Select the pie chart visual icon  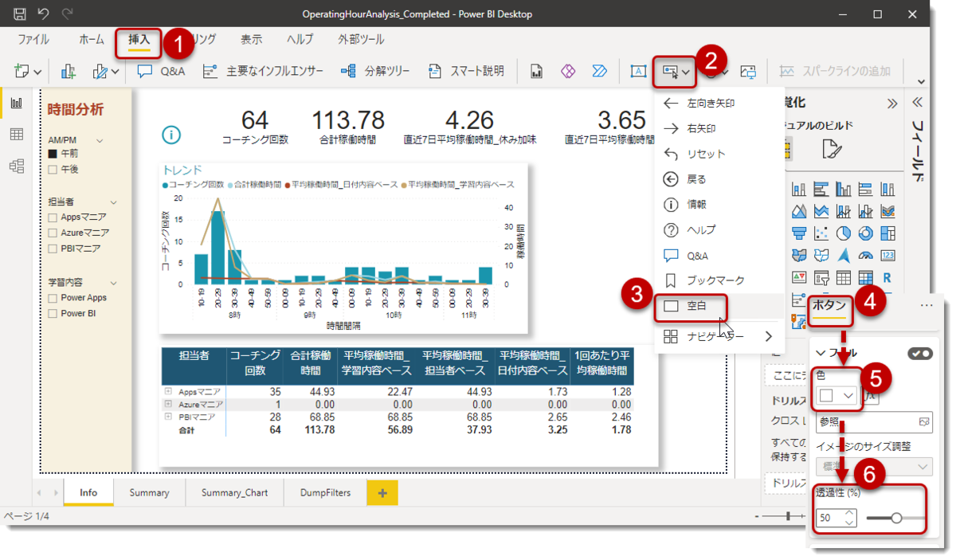[x=844, y=233]
